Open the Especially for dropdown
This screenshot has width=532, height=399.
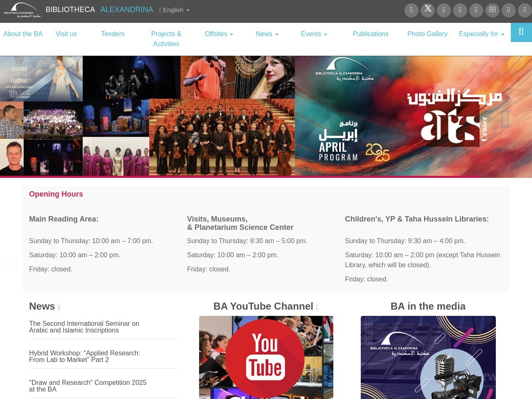coord(481,34)
